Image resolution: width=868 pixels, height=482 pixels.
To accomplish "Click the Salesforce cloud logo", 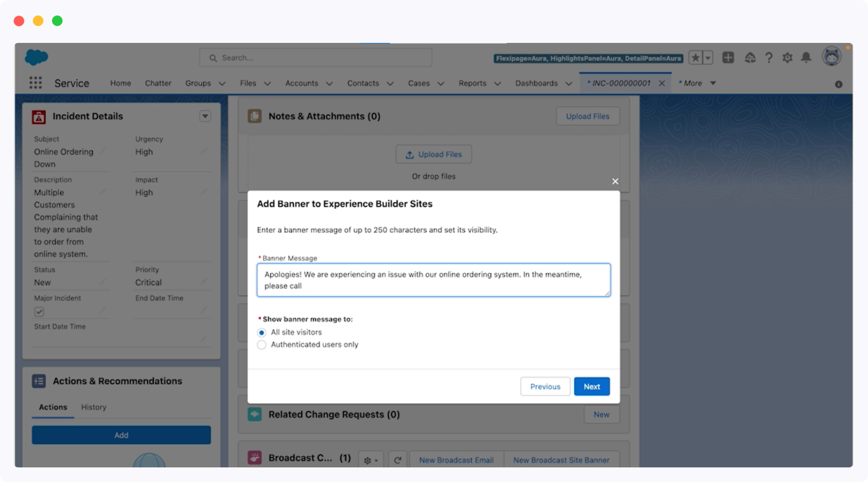I will pyautogui.click(x=36, y=57).
